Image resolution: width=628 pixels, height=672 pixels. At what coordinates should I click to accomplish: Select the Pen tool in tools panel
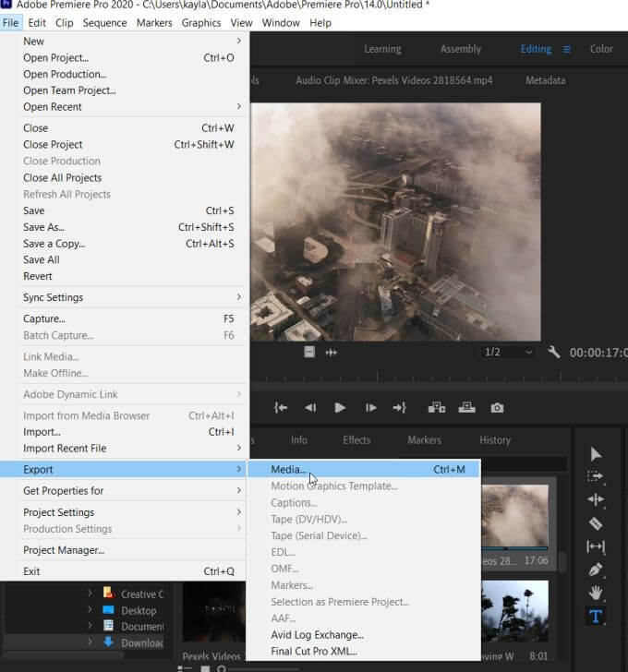[x=596, y=570]
